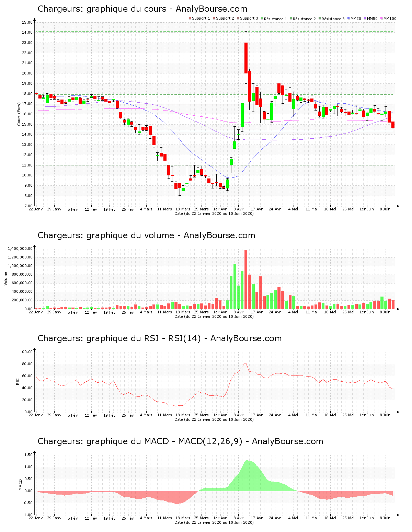Image resolution: width=412 pixels, height=532 pixels.
Task: Select the Support 3 legend label
Action: pos(249,19)
